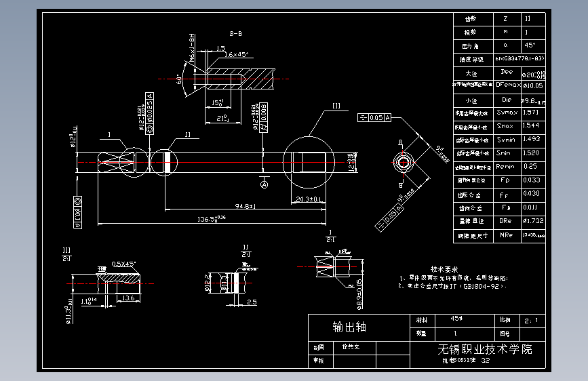Click the pressure angle value "45°" in table

(530, 45)
